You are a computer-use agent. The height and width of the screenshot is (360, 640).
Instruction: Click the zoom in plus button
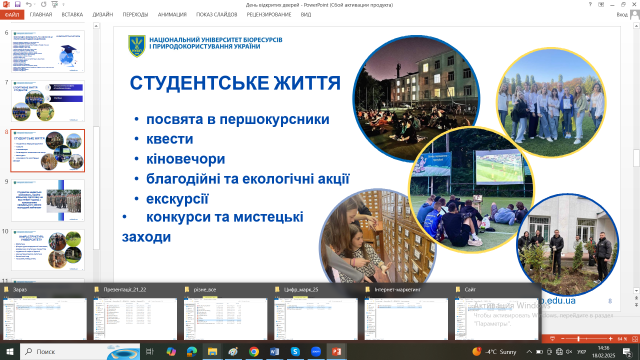pos(610,339)
